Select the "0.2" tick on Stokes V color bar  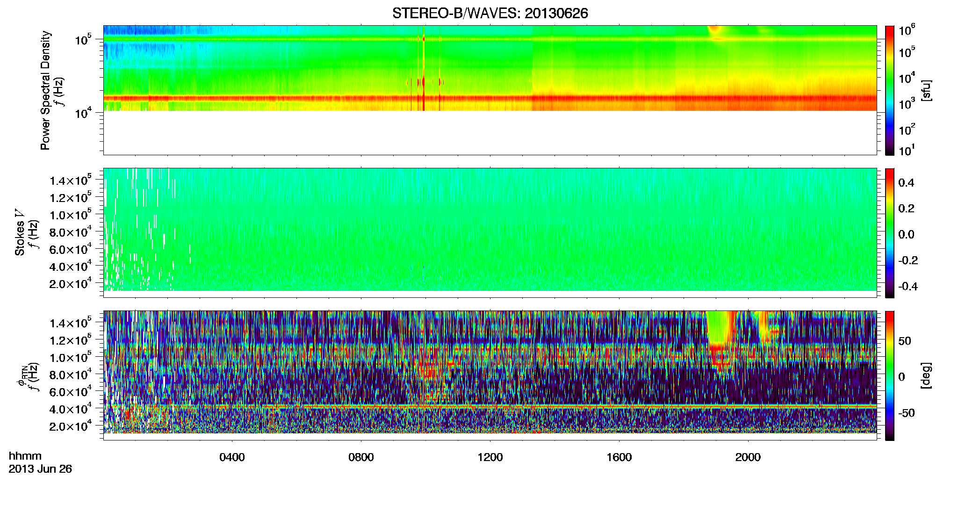906,209
